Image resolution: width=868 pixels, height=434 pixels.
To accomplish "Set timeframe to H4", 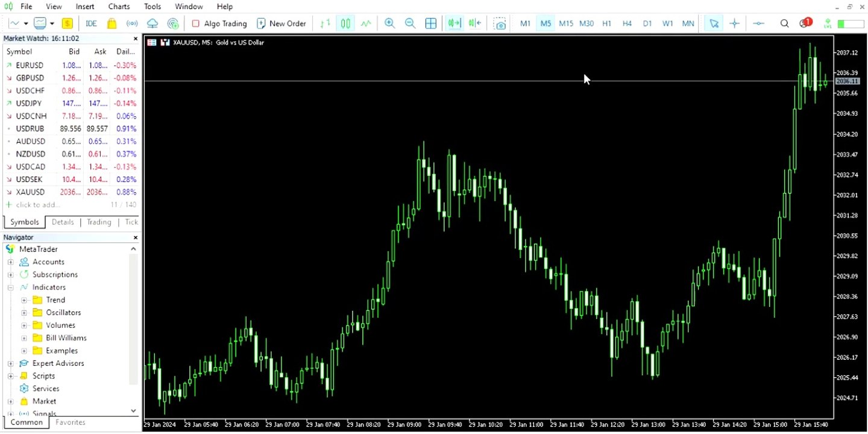I will click(x=627, y=24).
